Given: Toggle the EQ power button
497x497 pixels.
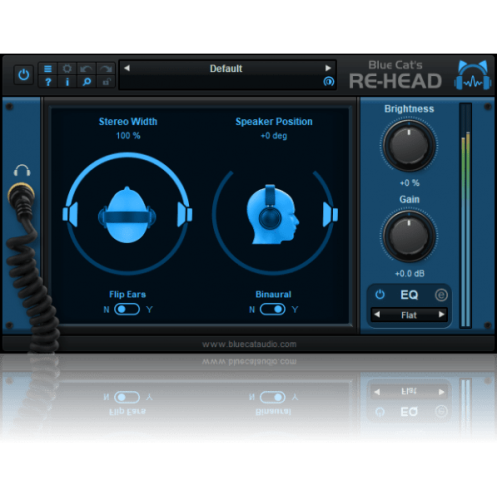Looking at the screenshot, I should [x=380, y=295].
